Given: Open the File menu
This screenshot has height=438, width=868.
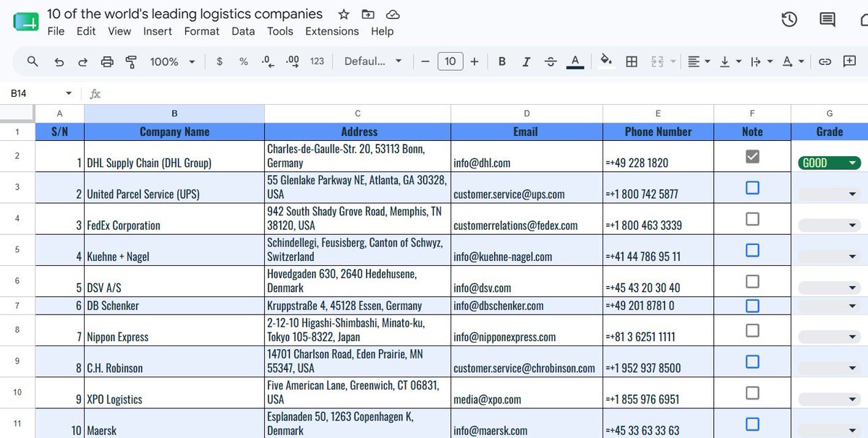Looking at the screenshot, I should point(56,31).
